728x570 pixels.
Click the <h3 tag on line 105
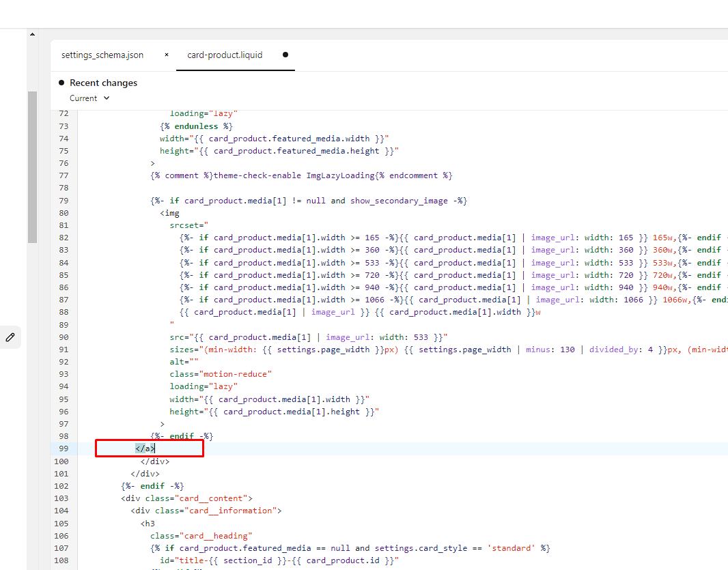pyautogui.click(x=148, y=524)
